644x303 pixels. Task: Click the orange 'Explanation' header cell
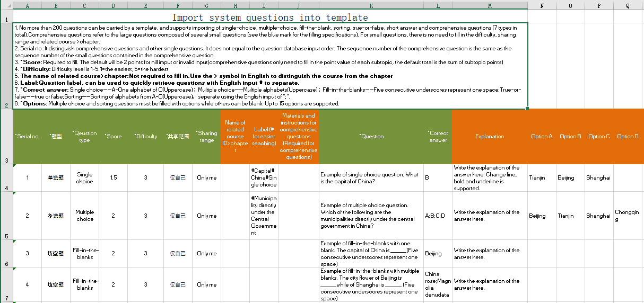coord(489,137)
